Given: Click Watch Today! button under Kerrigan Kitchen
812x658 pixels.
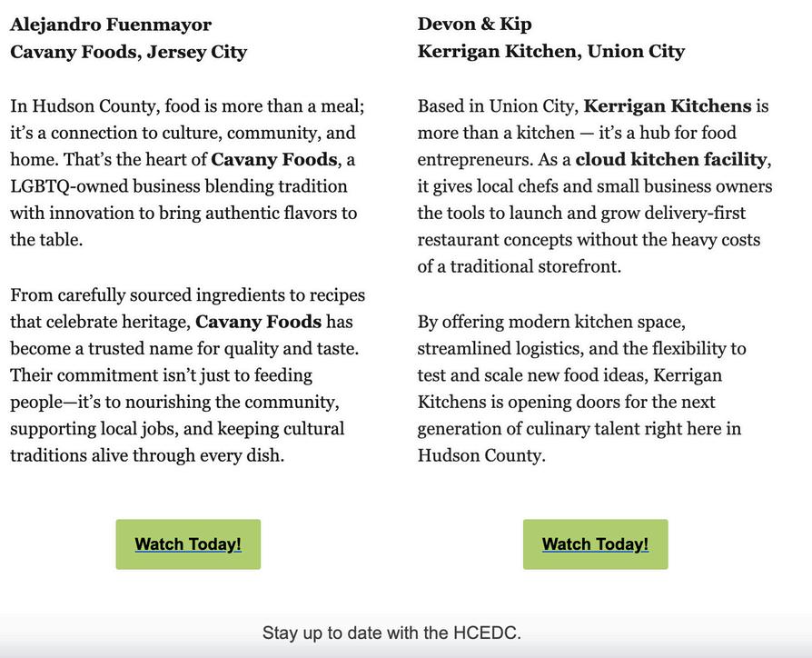Looking at the screenshot, I should click(595, 544).
